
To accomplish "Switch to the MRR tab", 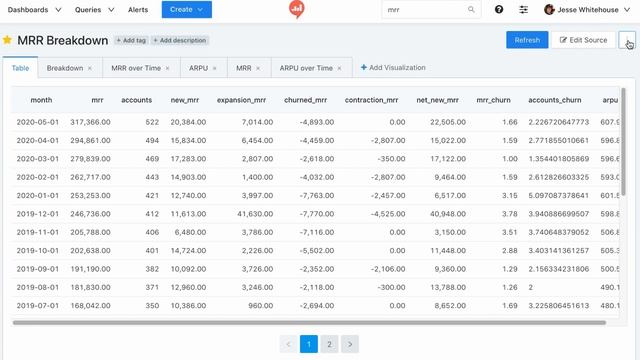I will click(x=244, y=68).
